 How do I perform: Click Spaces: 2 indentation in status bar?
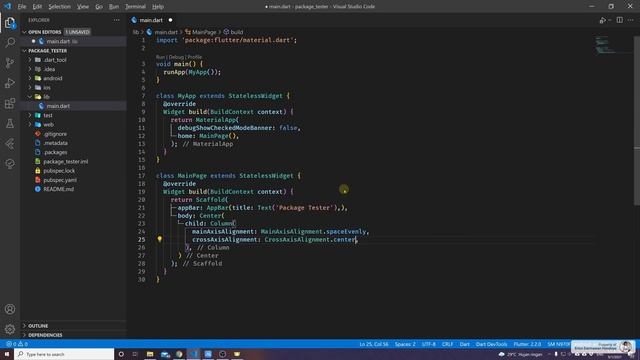(405, 344)
